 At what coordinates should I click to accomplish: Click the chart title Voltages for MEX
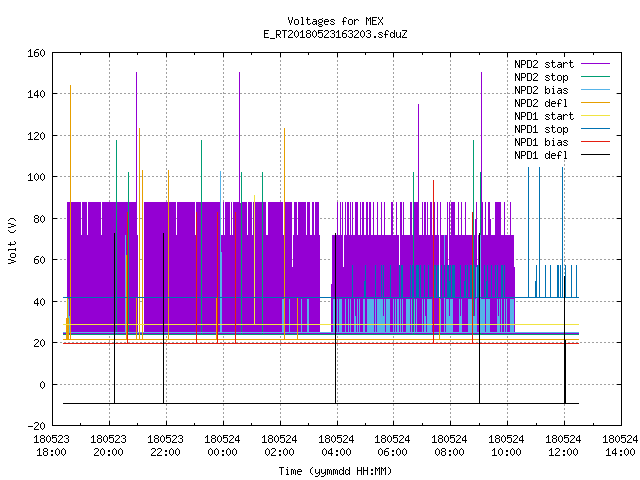(335, 21)
